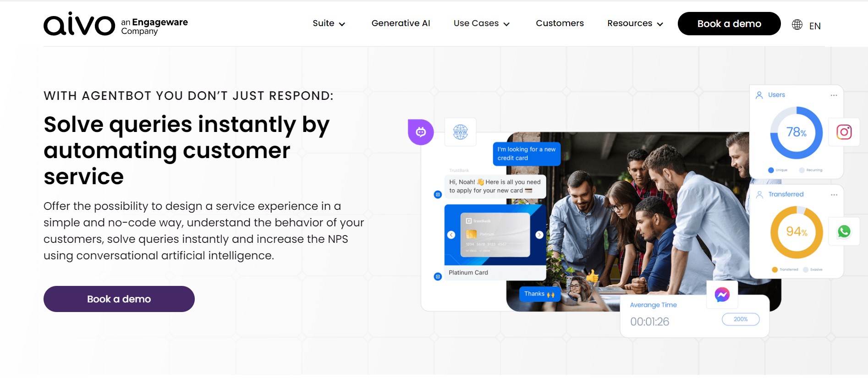Click the Transferred card person icon
Image resolution: width=868 pixels, height=389 pixels.
click(759, 194)
